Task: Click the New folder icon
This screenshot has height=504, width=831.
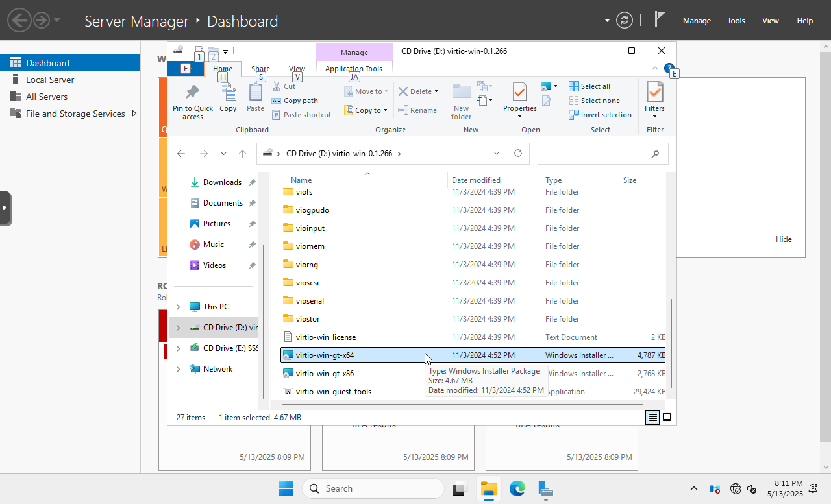Action: tap(461, 93)
